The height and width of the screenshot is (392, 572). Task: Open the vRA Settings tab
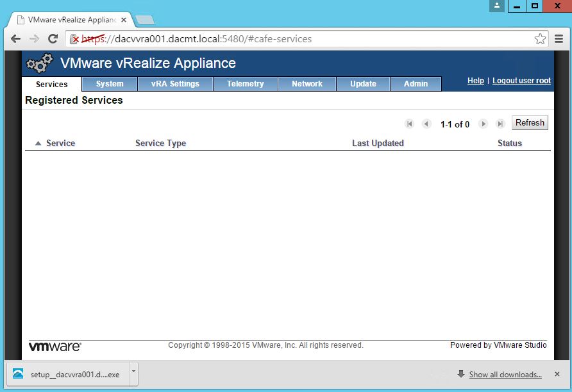(x=175, y=84)
